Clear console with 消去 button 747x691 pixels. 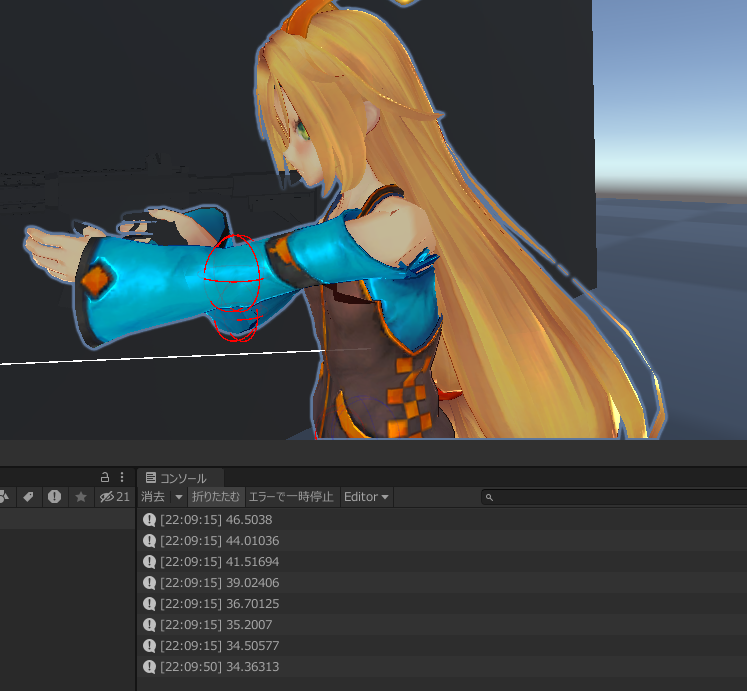point(153,497)
